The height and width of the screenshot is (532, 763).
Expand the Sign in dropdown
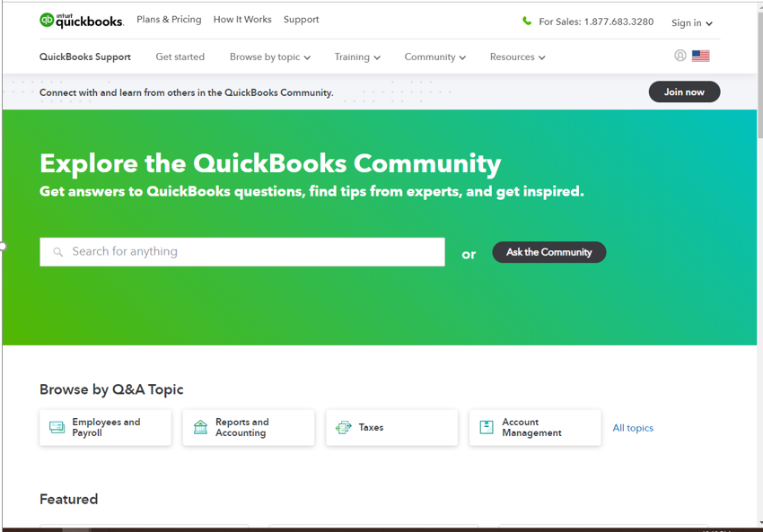(692, 22)
